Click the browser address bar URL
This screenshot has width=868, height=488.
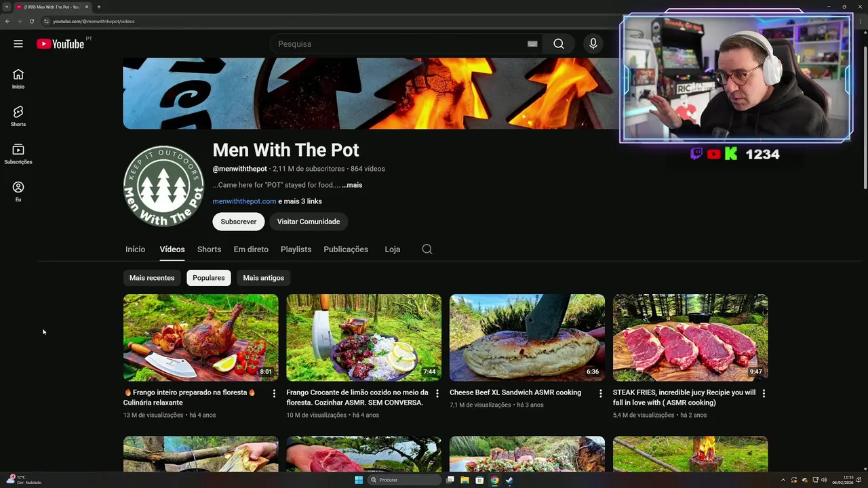click(x=94, y=21)
